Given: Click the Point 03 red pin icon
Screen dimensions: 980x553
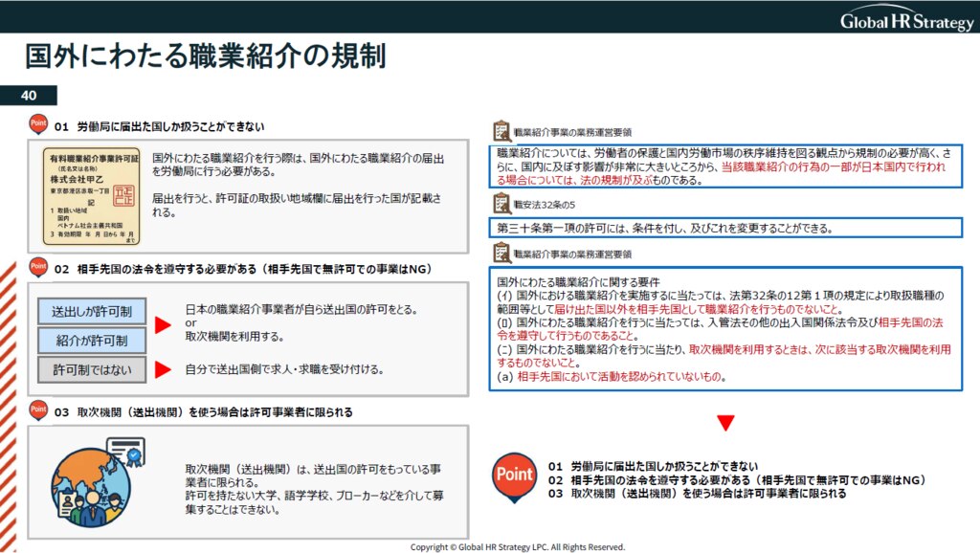Looking at the screenshot, I should [38, 411].
